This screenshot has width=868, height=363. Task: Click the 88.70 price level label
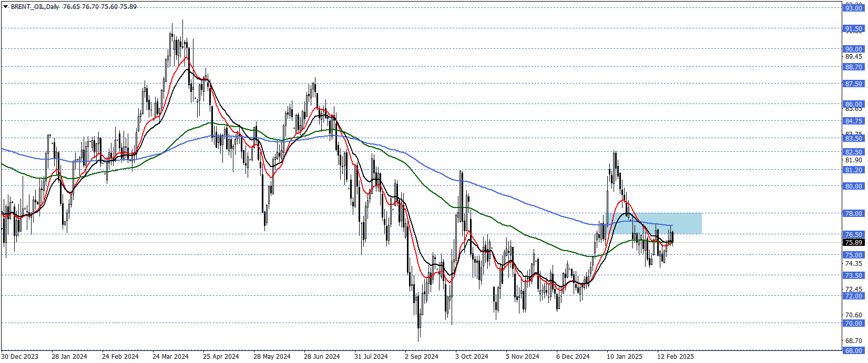(x=854, y=67)
